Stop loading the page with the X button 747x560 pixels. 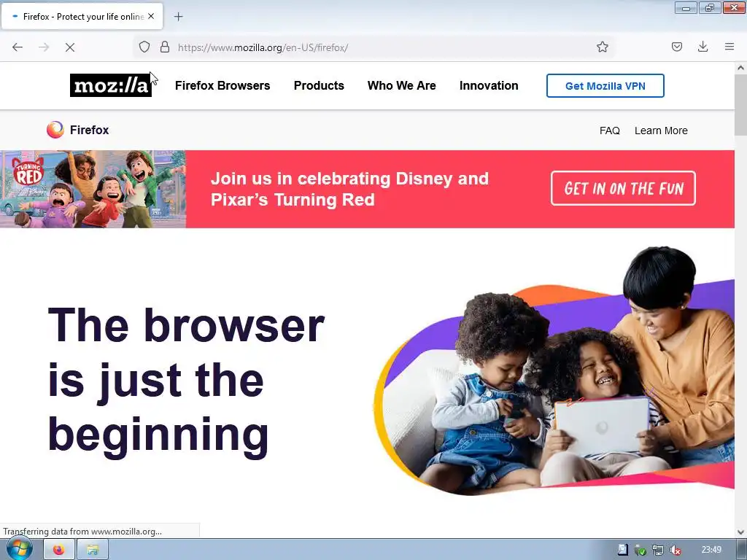pos(70,47)
